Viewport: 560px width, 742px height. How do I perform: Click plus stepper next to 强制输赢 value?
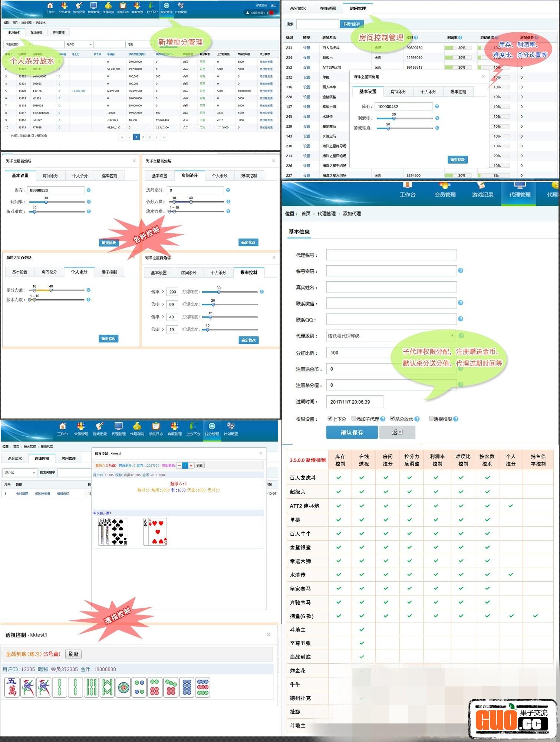[x=191, y=465]
